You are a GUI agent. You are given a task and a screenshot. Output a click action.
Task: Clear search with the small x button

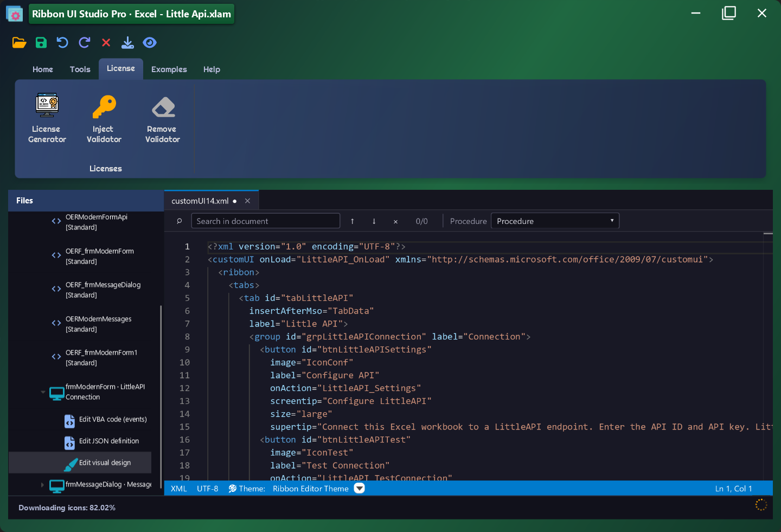pos(395,222)
